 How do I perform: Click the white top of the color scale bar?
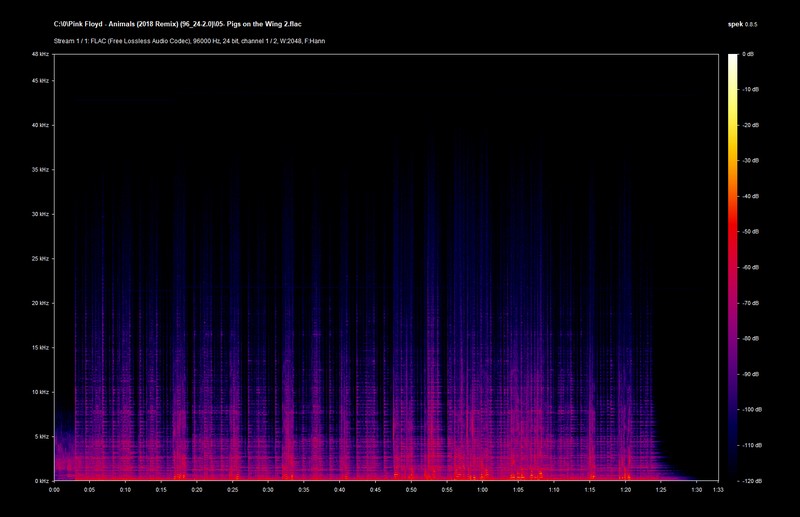tap(732, 58)
